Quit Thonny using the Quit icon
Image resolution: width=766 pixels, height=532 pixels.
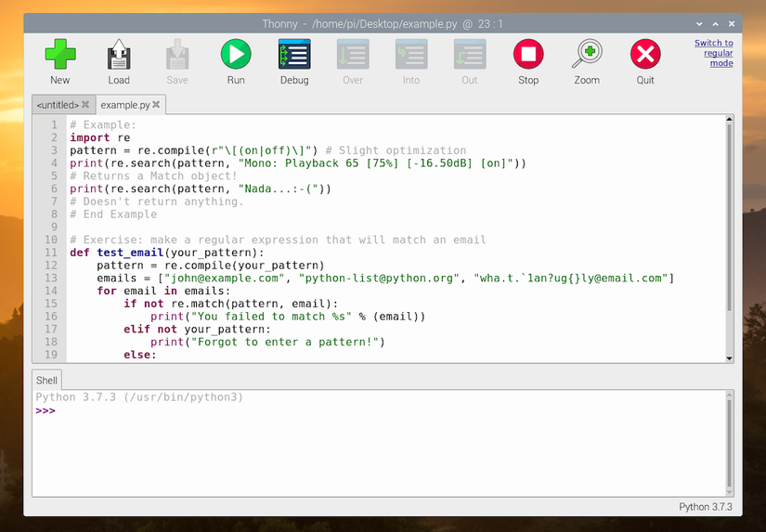(645, 56)
